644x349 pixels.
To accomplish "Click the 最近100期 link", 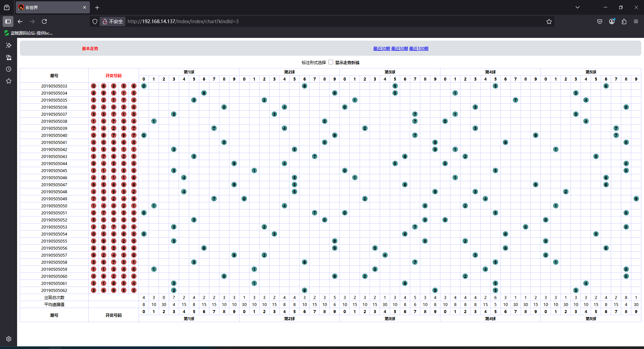I will point(419,49).
